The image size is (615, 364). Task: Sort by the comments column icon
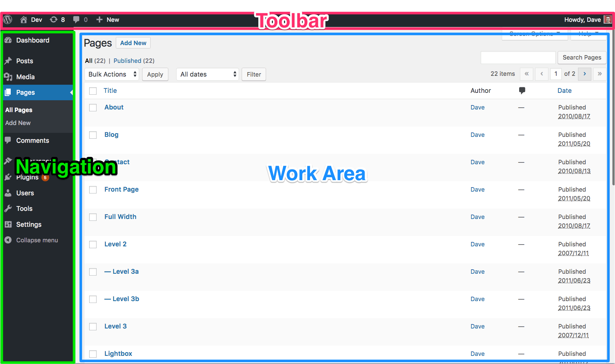pos(522,91)
